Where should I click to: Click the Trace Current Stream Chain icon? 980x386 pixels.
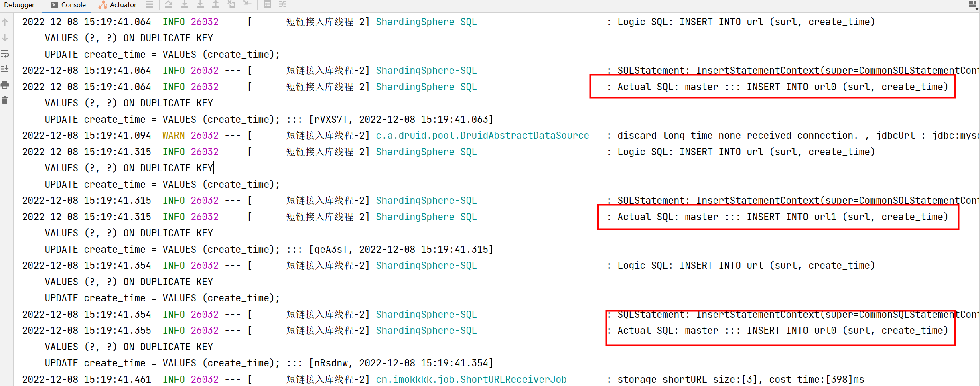tap(283, 4)
